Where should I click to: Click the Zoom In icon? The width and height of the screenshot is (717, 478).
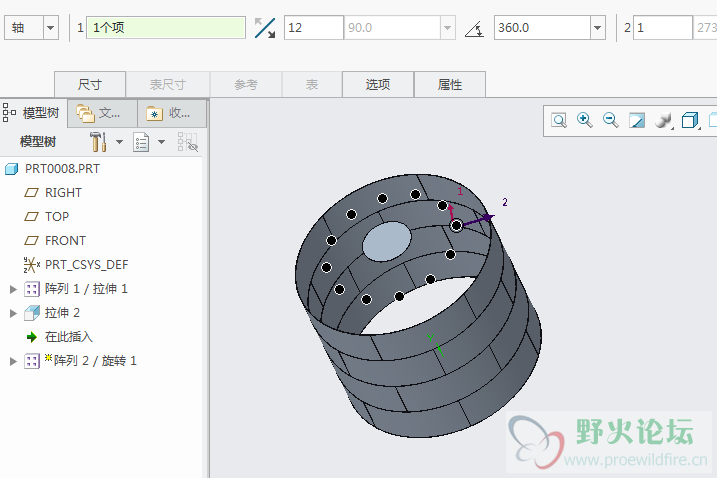tap(584, 120)
